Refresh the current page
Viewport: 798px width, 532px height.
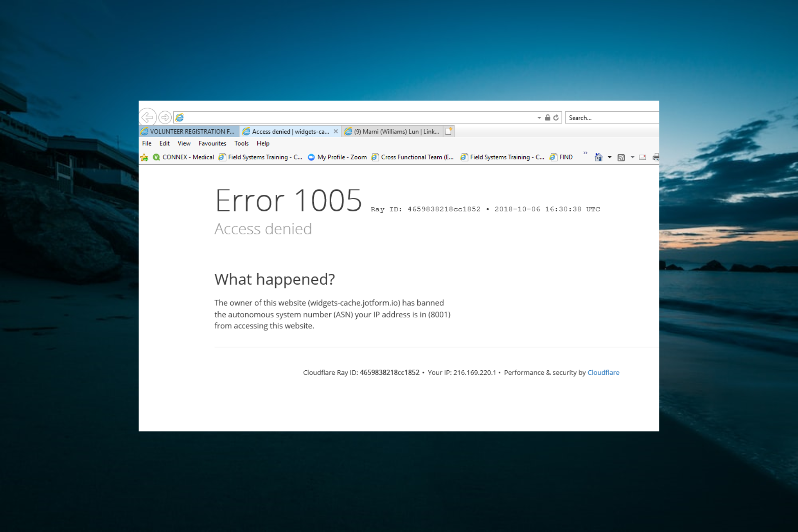tap(556, 118)
